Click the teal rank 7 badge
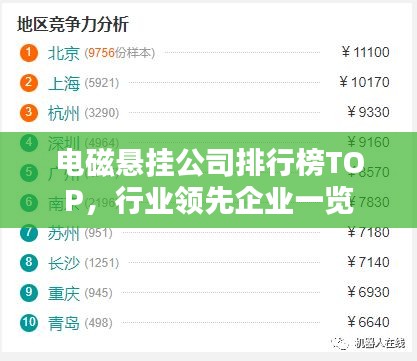Screen dimensions: 417x361 pos(29,232)
